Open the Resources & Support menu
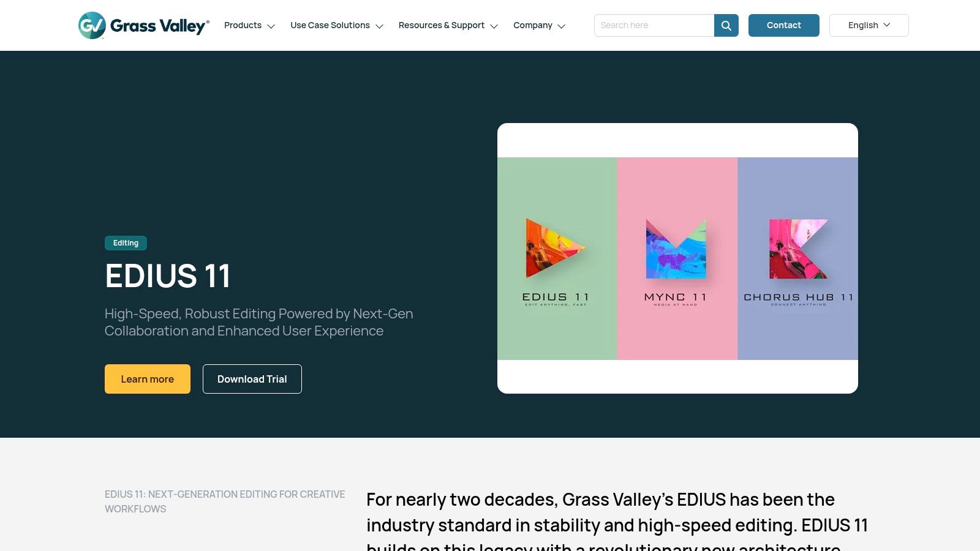 [x=441, y=25]
